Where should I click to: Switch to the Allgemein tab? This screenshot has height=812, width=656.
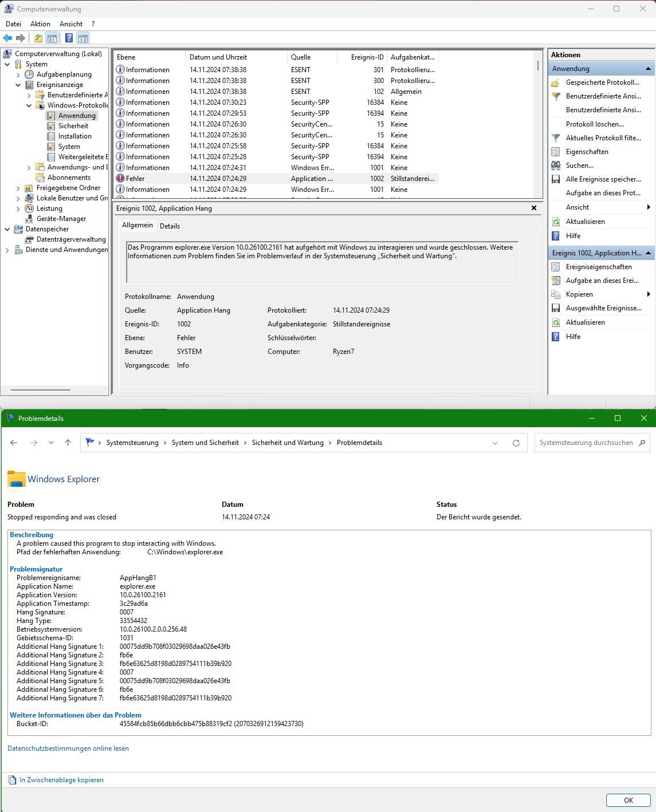(x=138, y=225)
